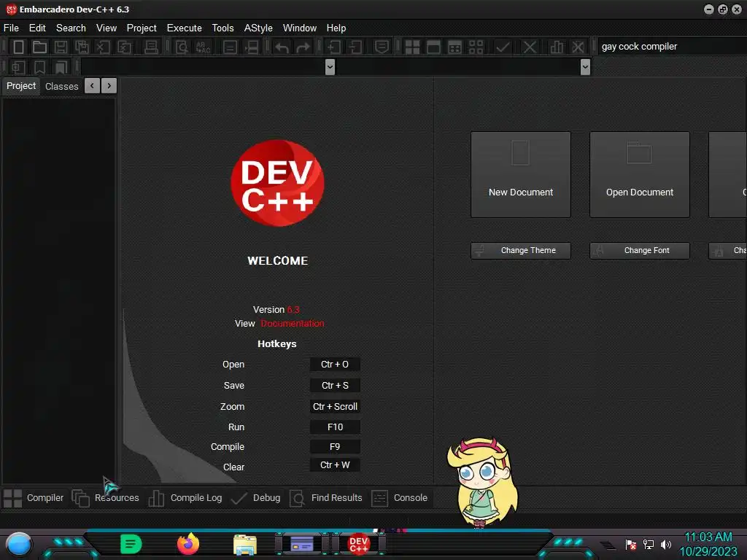Expand the first class browser dropdown arrow
The image size is (747, 560).
[330, 66]
